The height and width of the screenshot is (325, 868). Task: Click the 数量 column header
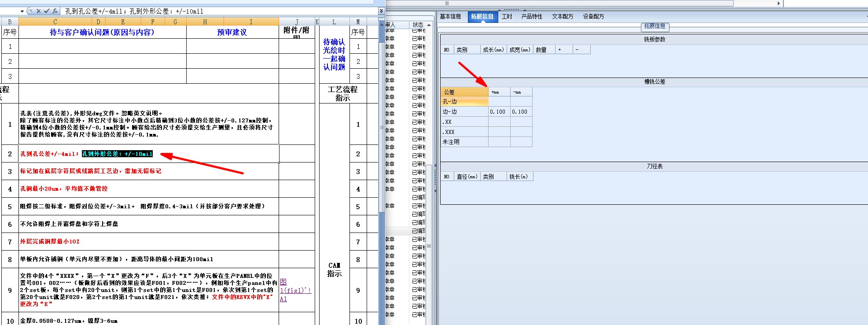pyautogui.click(x=544, y=50)
